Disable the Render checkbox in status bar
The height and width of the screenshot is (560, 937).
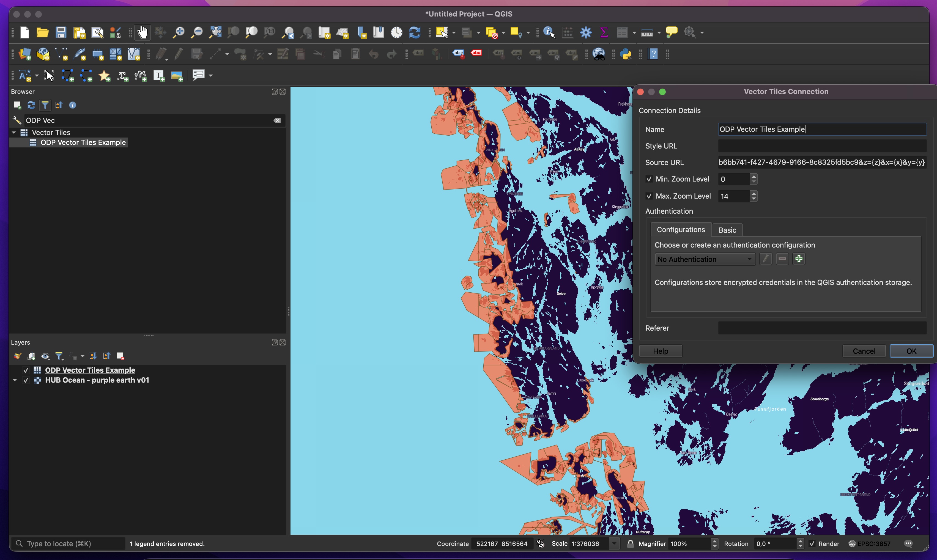pos(812,544)
